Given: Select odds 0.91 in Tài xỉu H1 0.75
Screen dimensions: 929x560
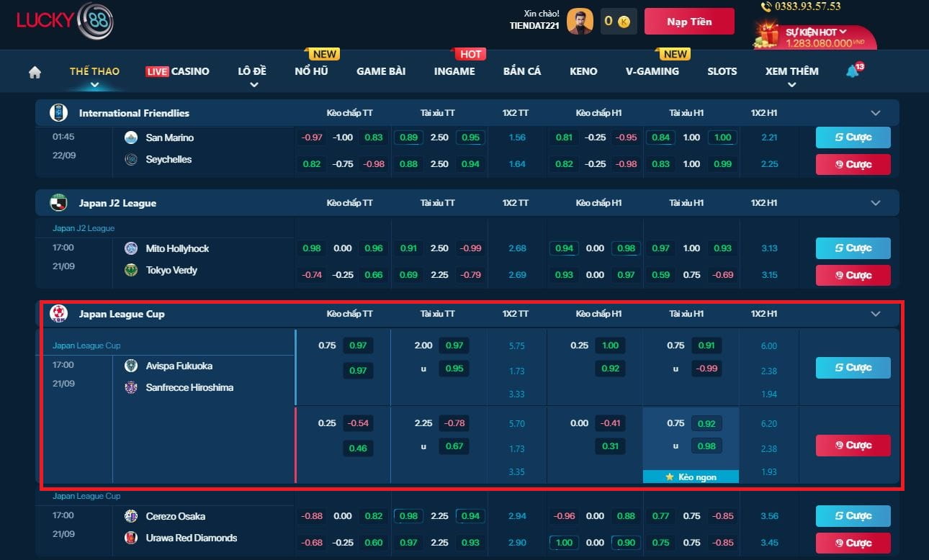Looking at the screenshot, I should [x=706, y=346].
